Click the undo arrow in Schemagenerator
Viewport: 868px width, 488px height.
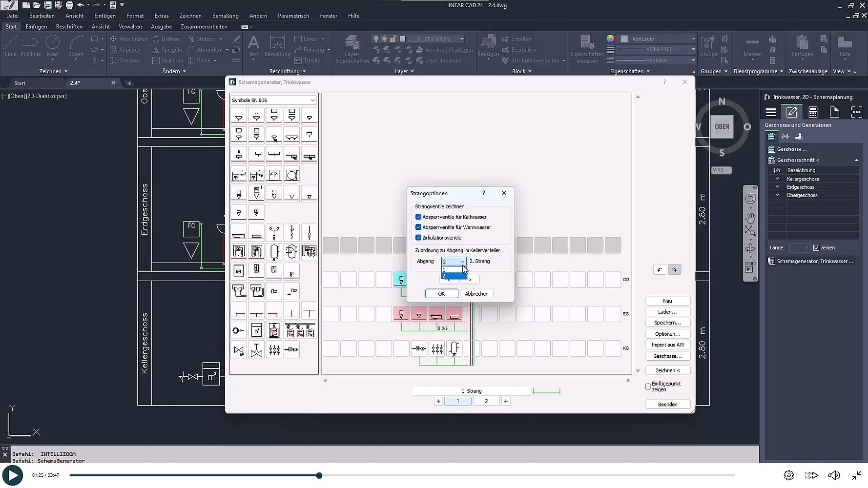pos(660,269)
